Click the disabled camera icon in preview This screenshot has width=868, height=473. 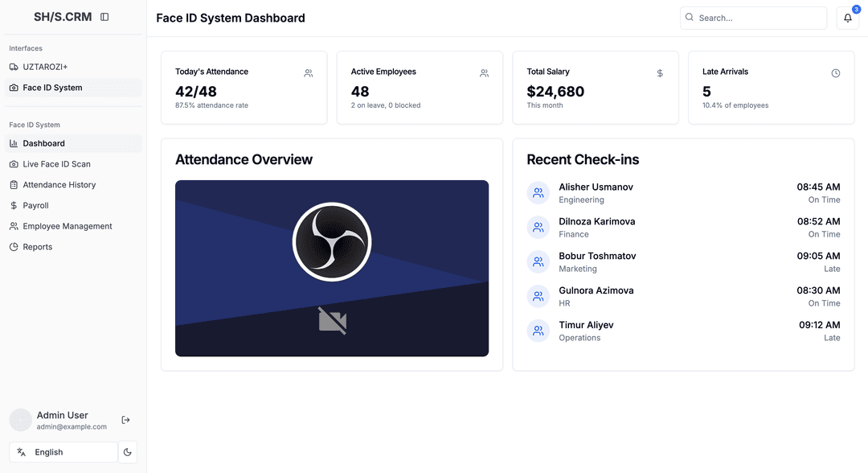point(332,320)
